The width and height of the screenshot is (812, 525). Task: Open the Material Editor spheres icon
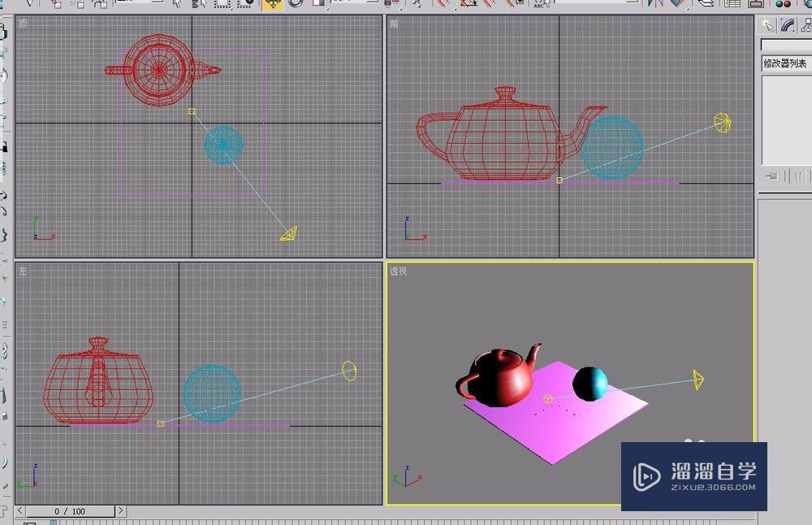coord(783,4)
